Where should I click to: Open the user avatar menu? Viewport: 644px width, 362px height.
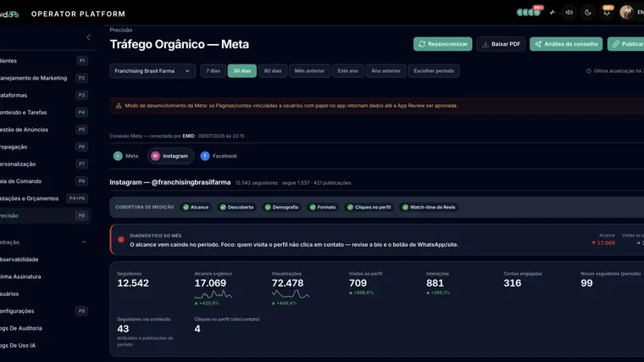(x=626, y=13)
